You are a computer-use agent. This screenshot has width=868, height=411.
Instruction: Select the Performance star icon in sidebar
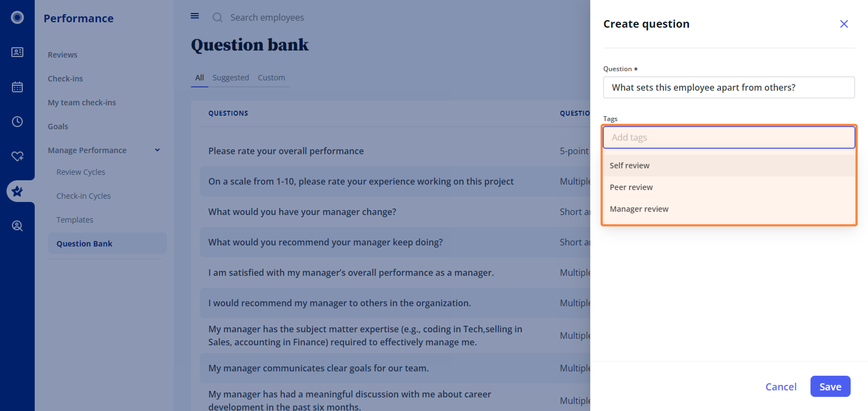(17, 191)
